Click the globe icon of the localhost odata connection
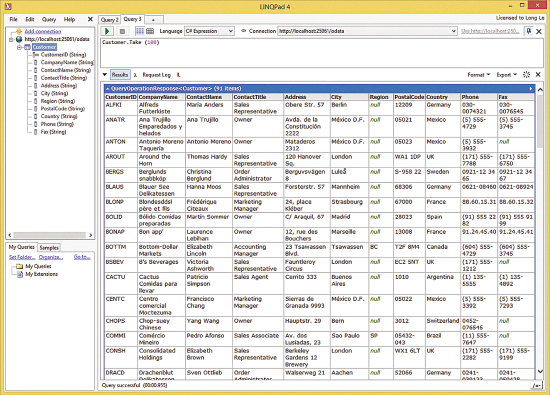The height and width of the screenshot is (395, 550). tap(19, 39)
